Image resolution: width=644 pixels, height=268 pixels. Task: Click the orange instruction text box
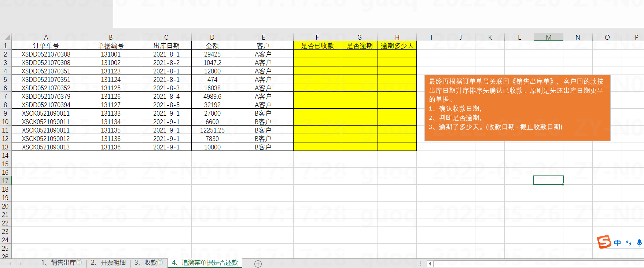coord(517,108)
